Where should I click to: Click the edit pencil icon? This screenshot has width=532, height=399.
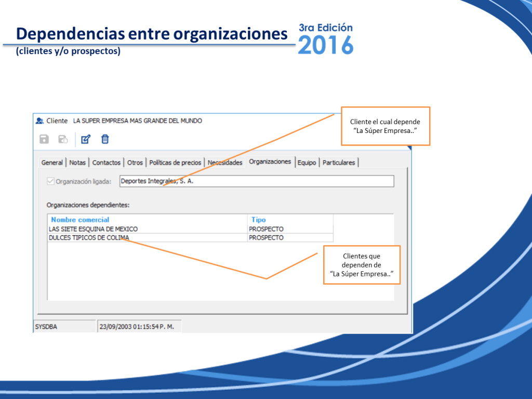pos(86,139)
